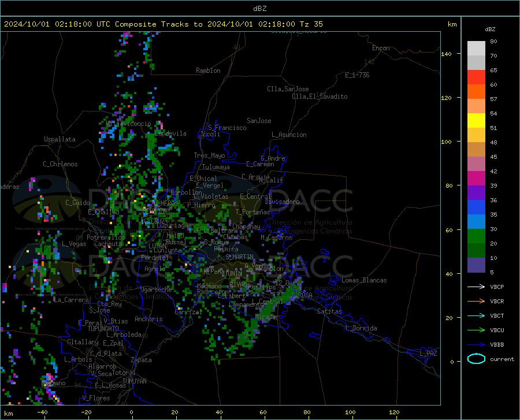Screen dimensions: 520x420
Task: Select the red 60 dBZ color swatch
Action: (x=476, y=77)
